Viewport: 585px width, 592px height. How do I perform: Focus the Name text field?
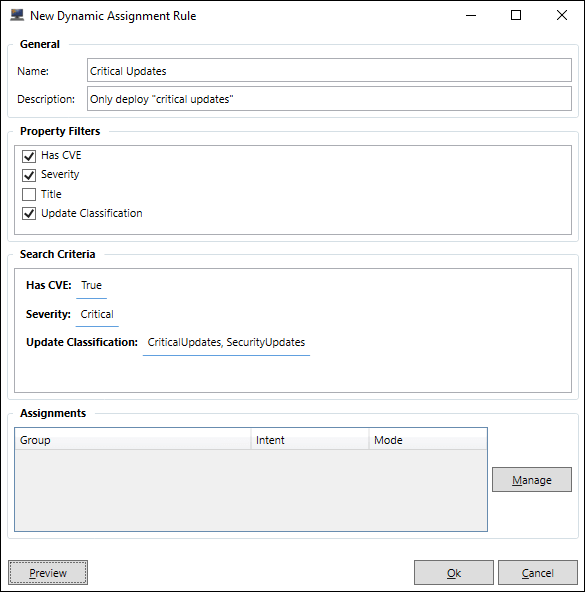click(x=329, y=70)
